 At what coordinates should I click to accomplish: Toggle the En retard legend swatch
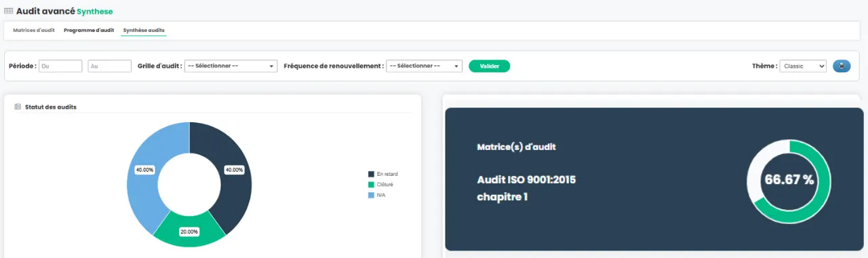(x=371, y=174)
